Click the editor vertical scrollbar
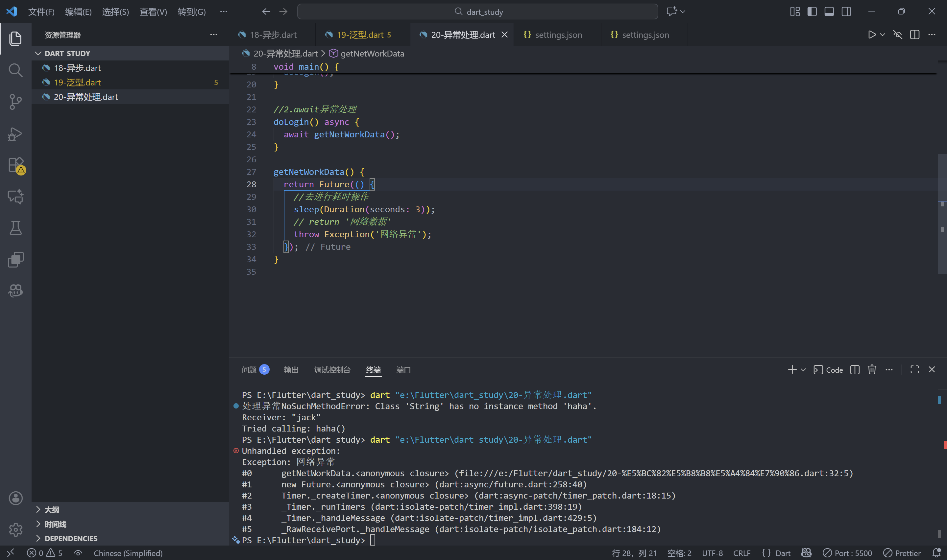Screen dimensions: 947x560 click(942, 213)
